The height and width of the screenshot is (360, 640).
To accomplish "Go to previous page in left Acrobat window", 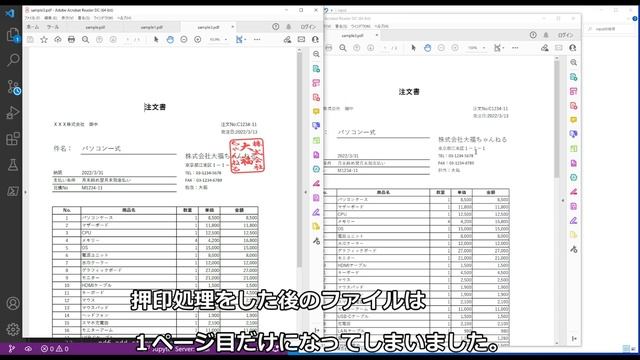I will click(99, 40).
